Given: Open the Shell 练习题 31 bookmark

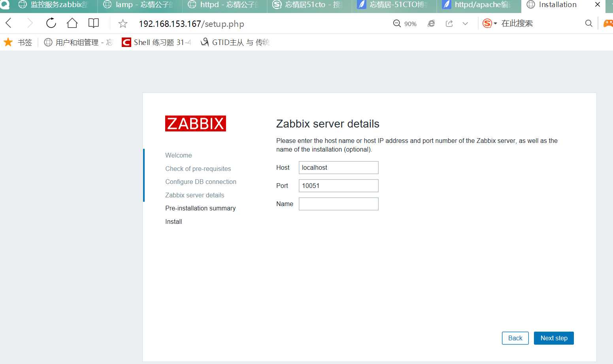Looking at the screenshot, I should tap(157, 42).
